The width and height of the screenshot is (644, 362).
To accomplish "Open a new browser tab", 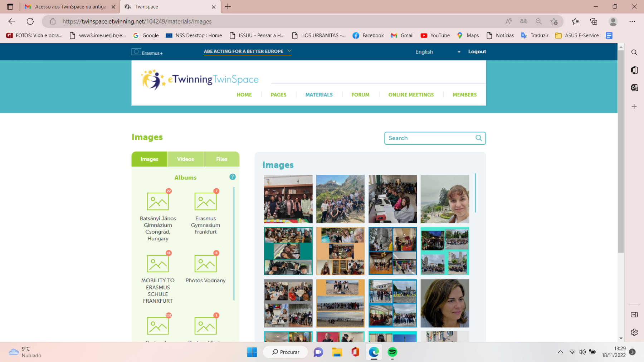I will 228,6.
